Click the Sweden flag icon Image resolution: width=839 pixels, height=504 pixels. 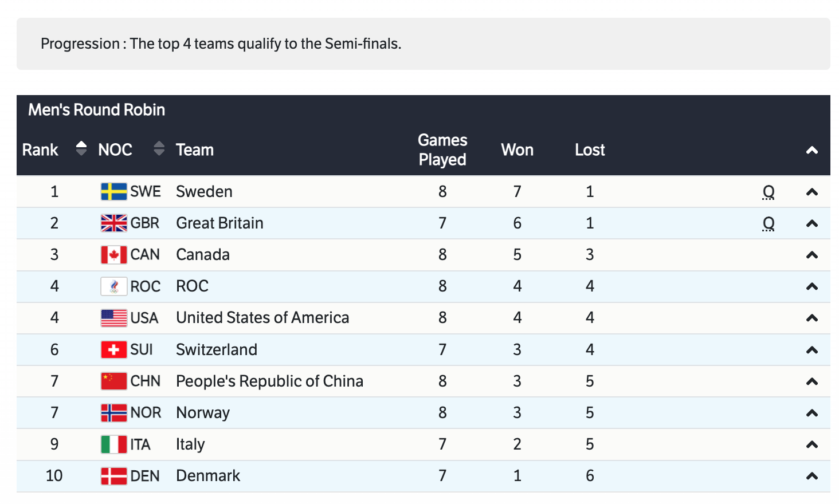tap(113, 191)
